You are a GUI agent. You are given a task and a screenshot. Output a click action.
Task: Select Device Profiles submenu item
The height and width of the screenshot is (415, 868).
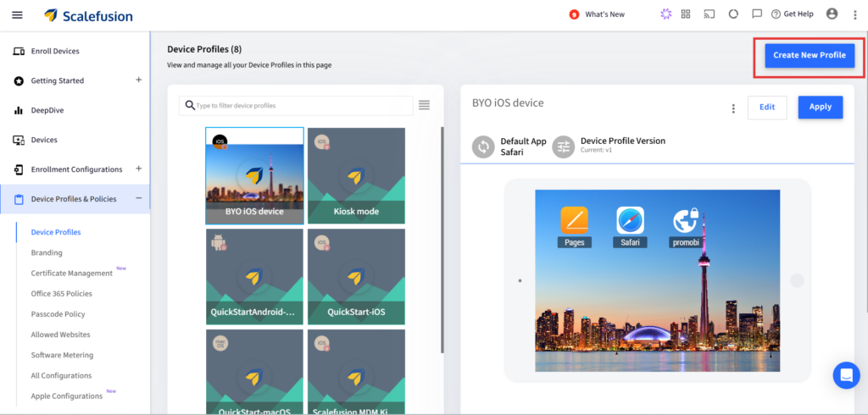pyautogui.click(x=56, y=232)
